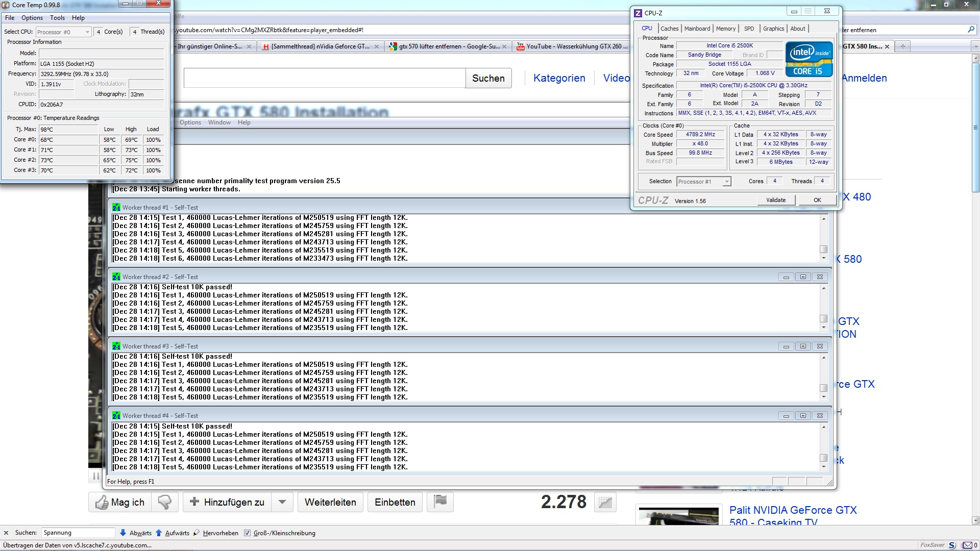Click the YouTube Suchen button
Screen dimensions: 980x551
(x=488, y=78)
